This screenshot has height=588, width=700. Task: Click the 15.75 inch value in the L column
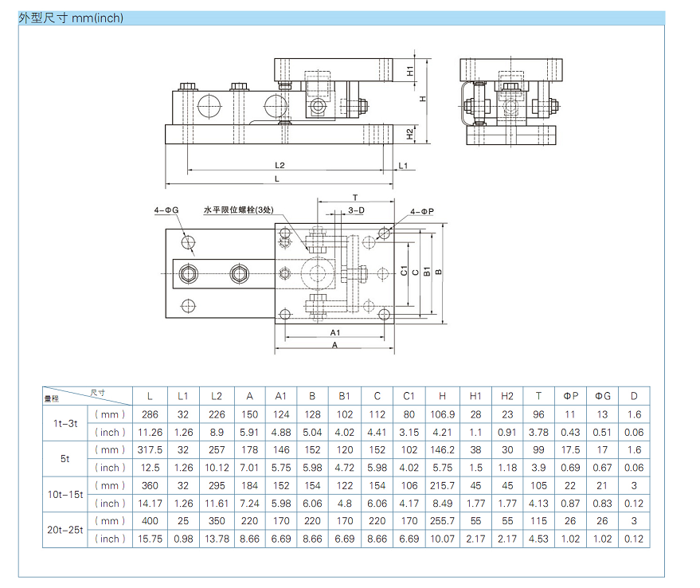pyautogui.click(x=151, y=539)
